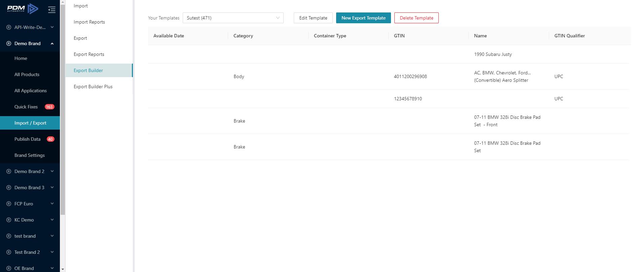
Task: Collapse the Demo Brand chevron
Action: (x=52, y=43)
